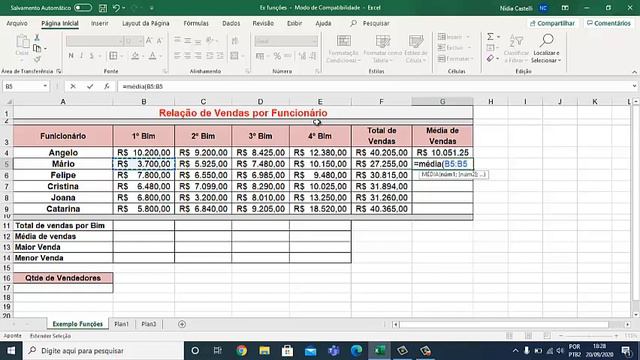Viewport: 640px width, 360px height.
Task: Click the Clear eraser icon in Edição
Action: tap(490, 59)
